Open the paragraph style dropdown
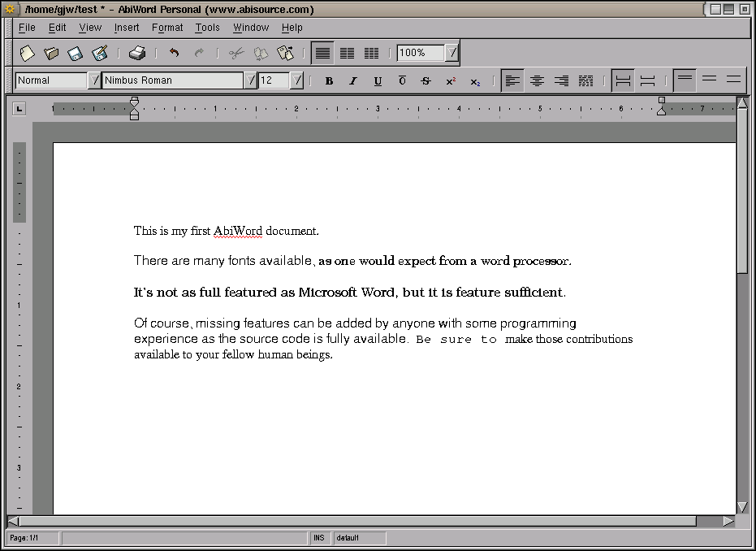Viewport: 756px width, 551px height. tap(95, 80)
